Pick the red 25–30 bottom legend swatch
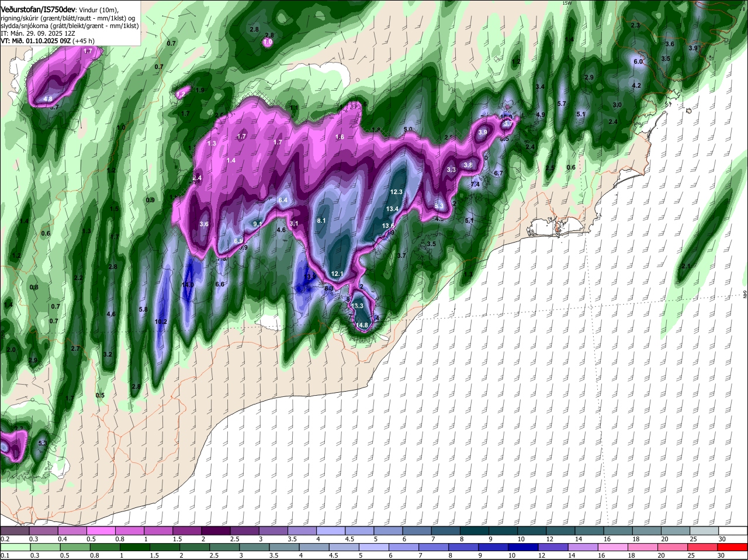This screenshot has height=560, width=748. [x=702, y=547]
